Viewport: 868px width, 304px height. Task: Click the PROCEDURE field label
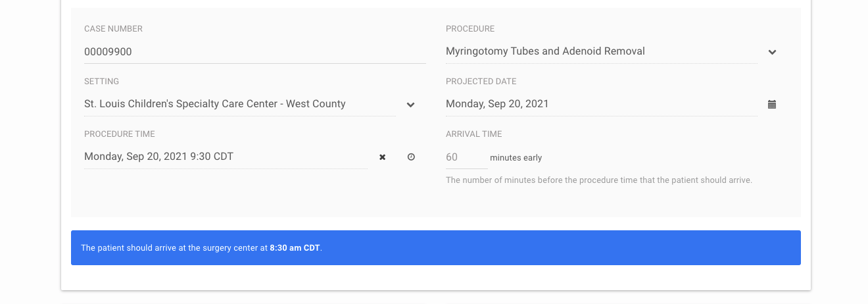pyautogui.click(x=470, y=29)
